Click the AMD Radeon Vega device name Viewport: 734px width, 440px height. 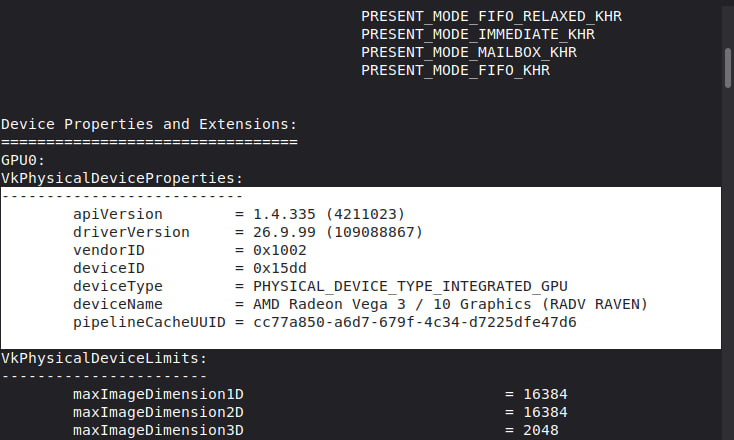point(450,304)
